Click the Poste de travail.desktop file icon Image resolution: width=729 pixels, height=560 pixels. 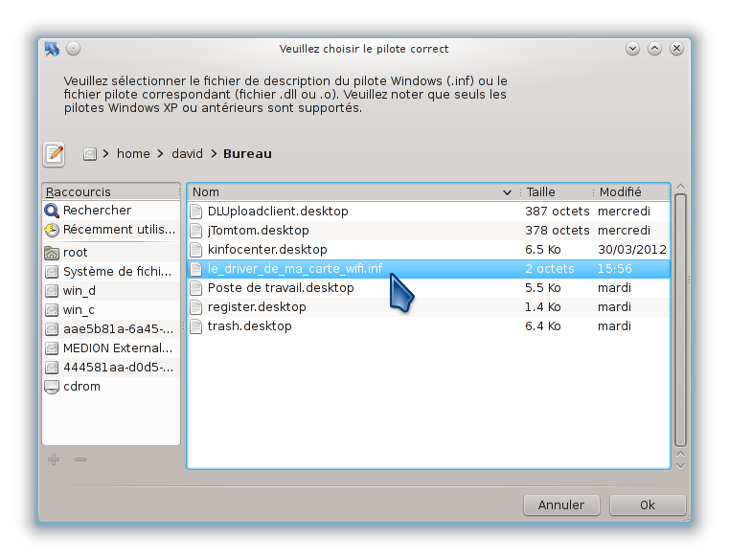click(196, 288)
